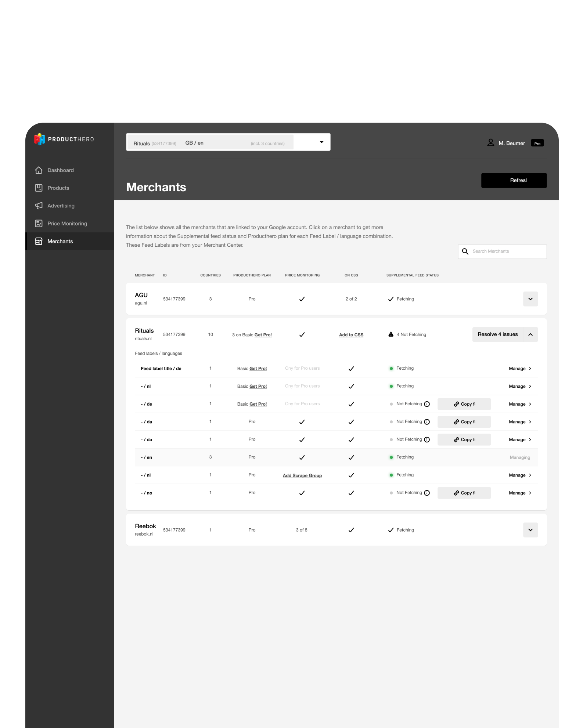583x728 pixels.
Task: Click Producthero Plan column header
Action: [x=252, y=275]
